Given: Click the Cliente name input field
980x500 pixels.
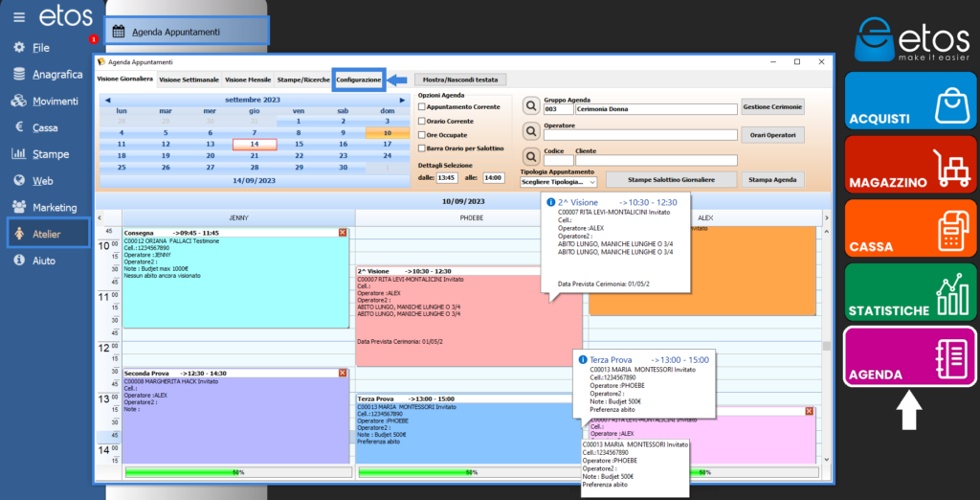Looking at the screenshot, I should [657, 160].
